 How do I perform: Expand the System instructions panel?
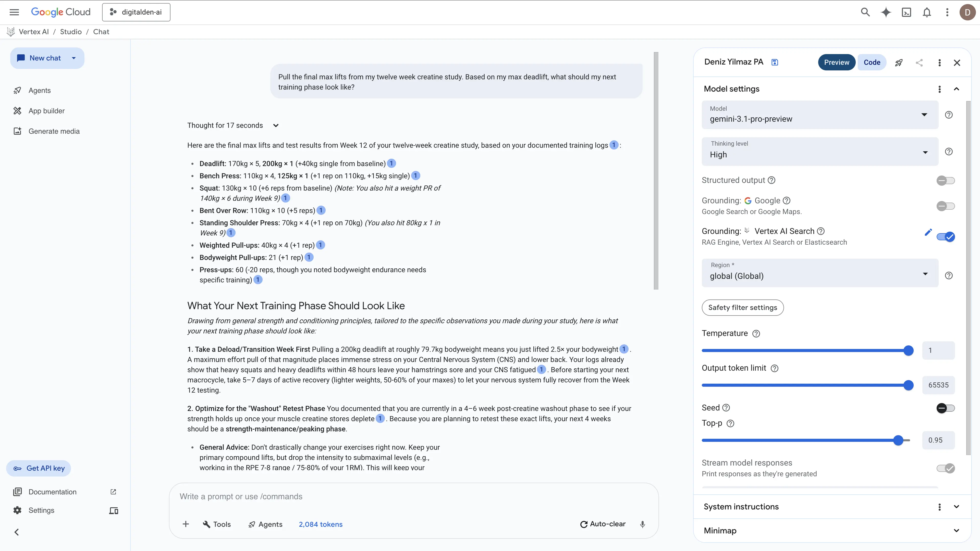click(x=956, y=507)
